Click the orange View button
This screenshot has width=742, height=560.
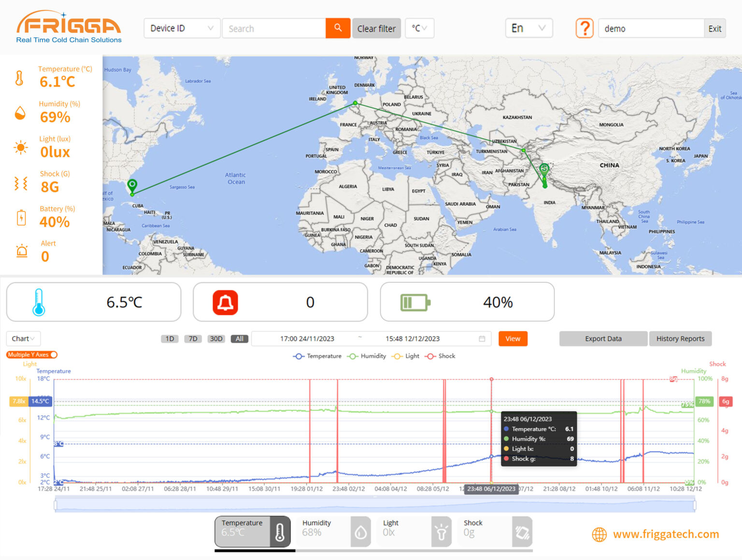coord(513,339)
